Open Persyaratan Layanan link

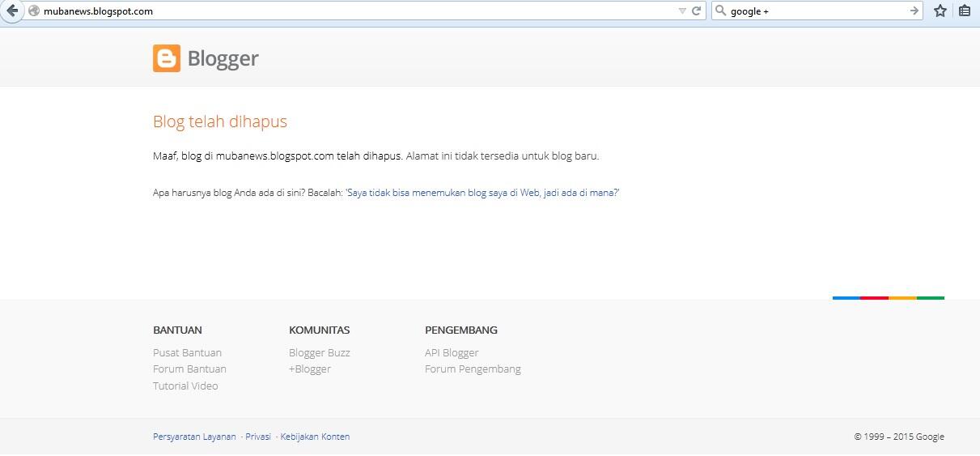coord(194,437)
